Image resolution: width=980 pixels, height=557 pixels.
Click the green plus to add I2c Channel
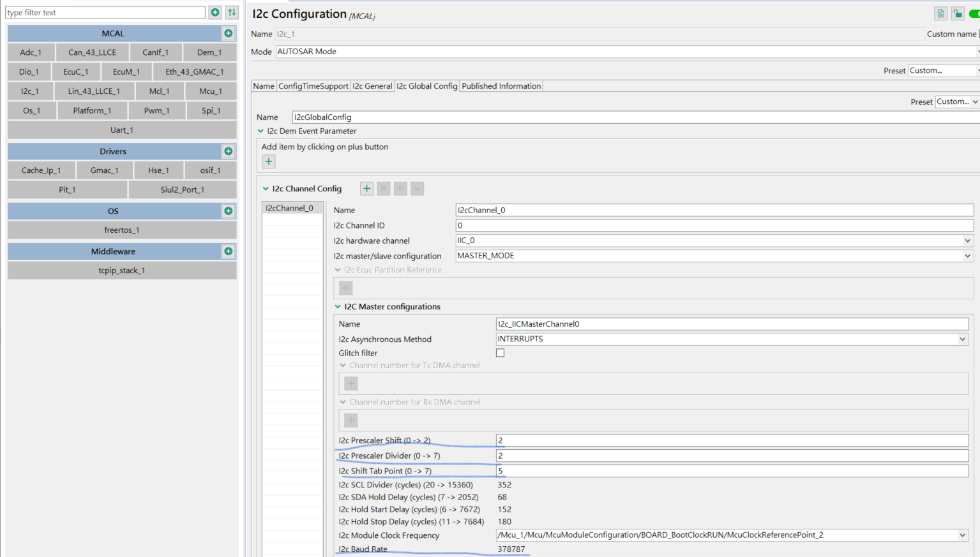tap(366, 188)
